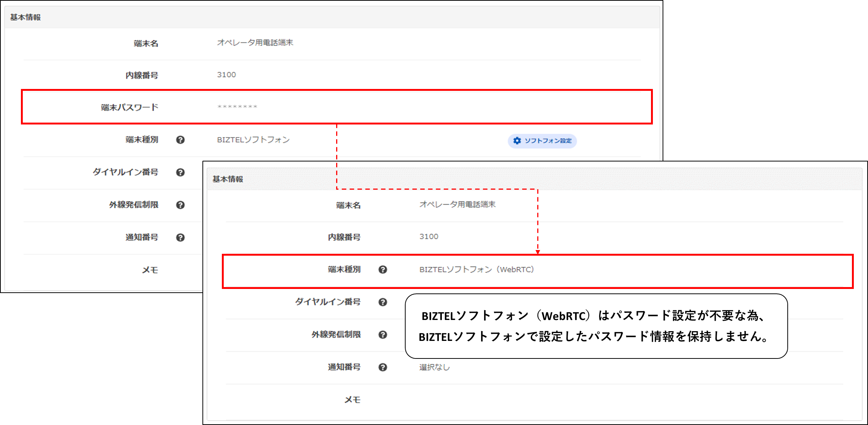Viewport: 868px width, 425px height.
Task: Click the masked 端末パスワード value
Action: pos(238,107)
